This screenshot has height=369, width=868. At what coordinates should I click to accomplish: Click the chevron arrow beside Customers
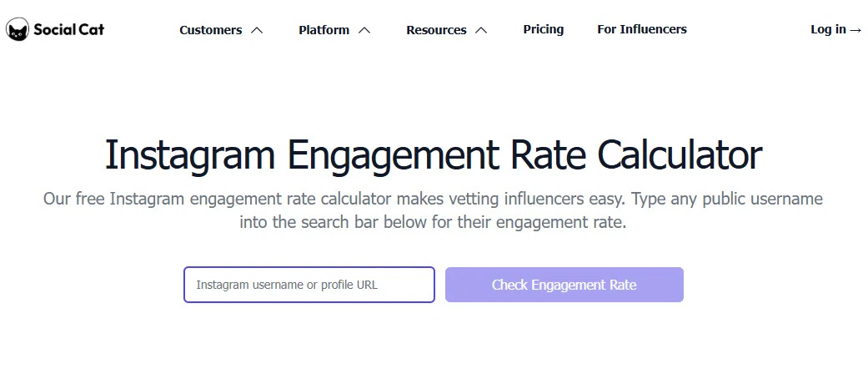(x=256, y=31)
